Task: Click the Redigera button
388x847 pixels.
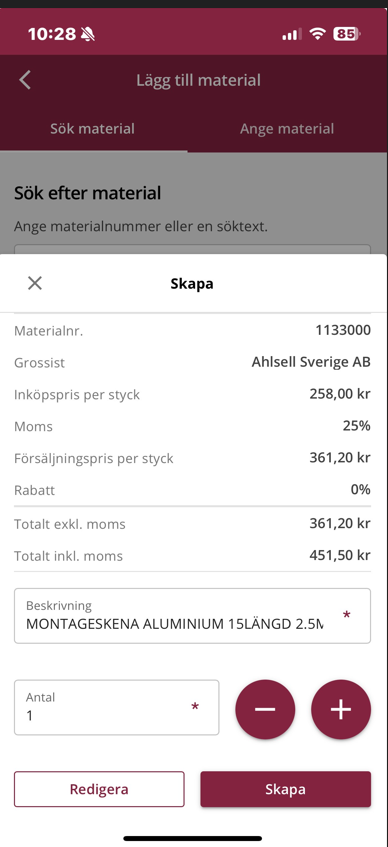Action: [99, 789]
